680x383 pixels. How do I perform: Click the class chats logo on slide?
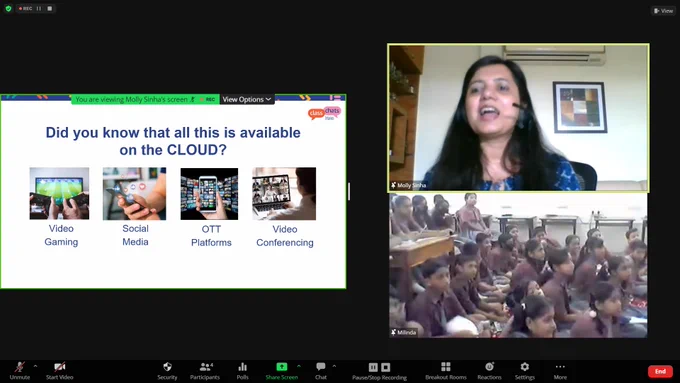(x=325, y=113)
